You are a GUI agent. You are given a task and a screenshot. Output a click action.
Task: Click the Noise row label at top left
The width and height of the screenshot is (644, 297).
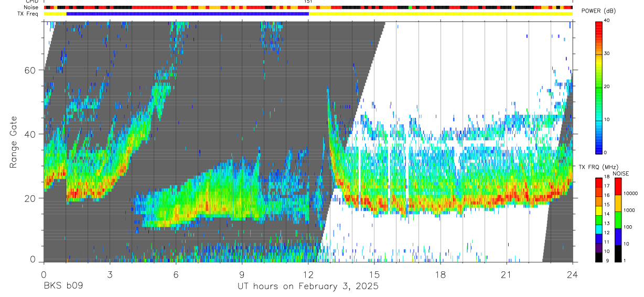pyautogui.click(x=31, y=7)
